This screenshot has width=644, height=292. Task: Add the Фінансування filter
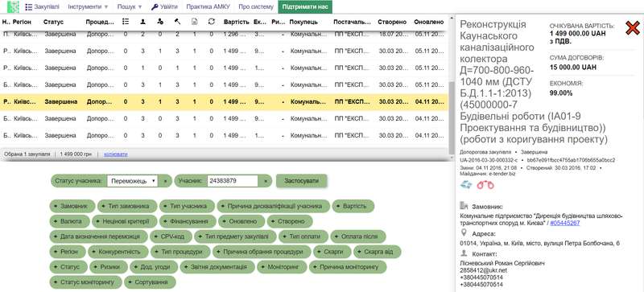click(x=188, y=221)
